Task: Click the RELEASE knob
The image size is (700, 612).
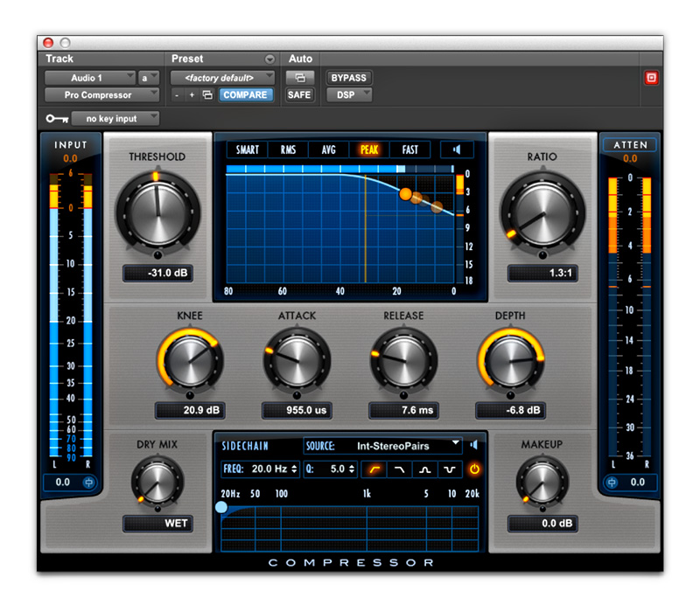Action: (403, 361)
